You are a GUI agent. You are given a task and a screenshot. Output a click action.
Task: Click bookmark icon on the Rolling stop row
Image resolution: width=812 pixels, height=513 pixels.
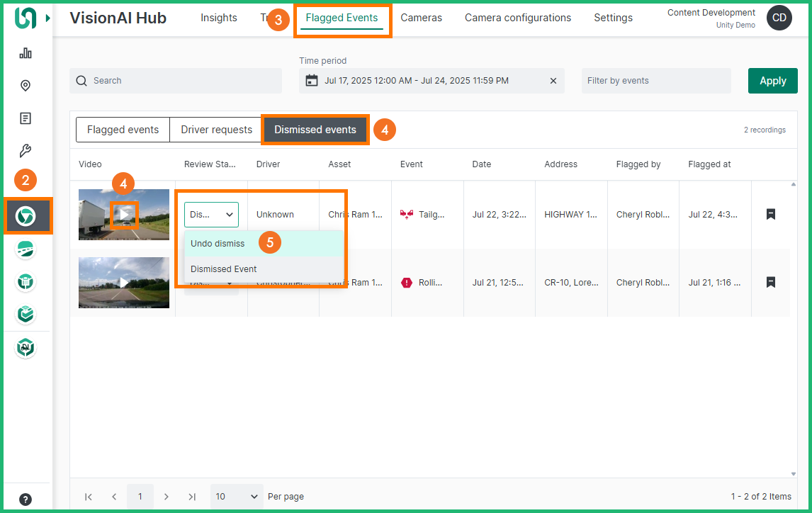coord(771,282)
